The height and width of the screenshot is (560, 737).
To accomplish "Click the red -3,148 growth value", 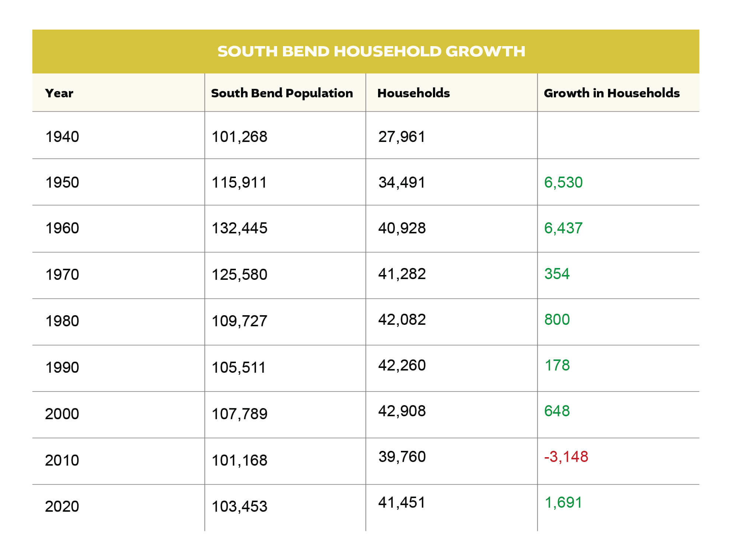I will click(566, 457).
